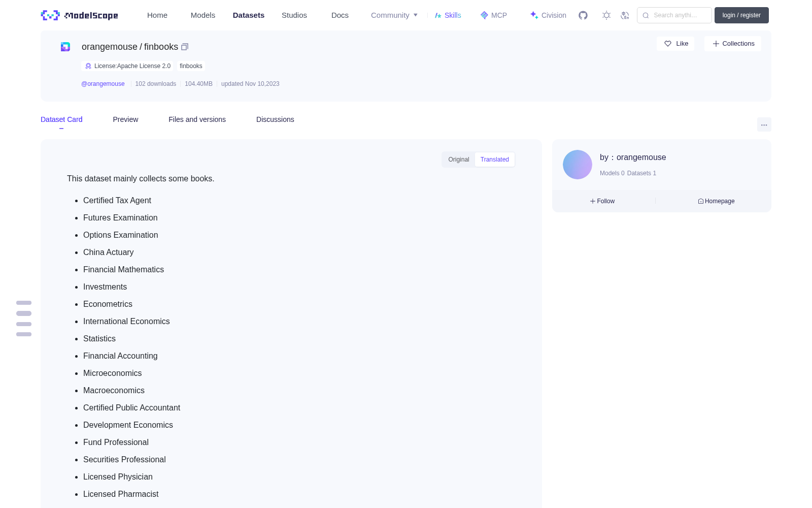812x508 pixels.
Task: Click the 'Fund Professional' list item
Action: [x=116, y=442]
